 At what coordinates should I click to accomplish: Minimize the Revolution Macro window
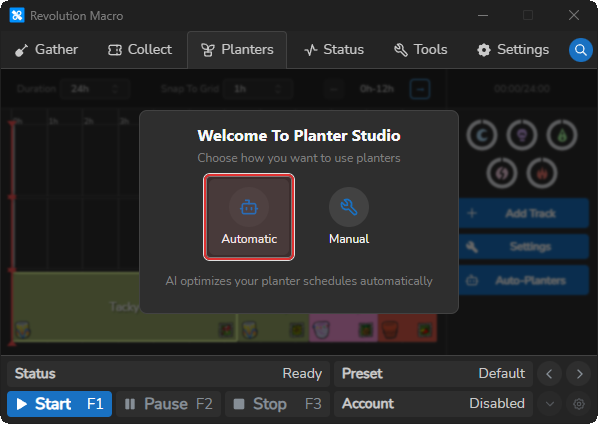tap(483, 15)
